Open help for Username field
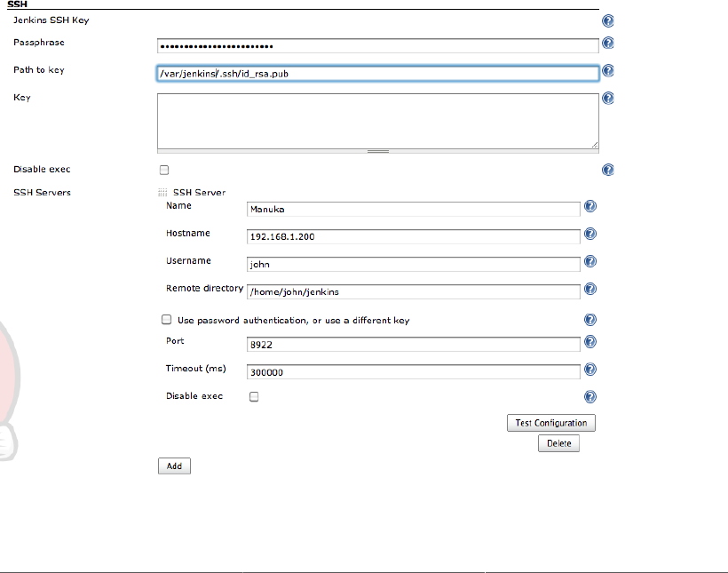 590,261
